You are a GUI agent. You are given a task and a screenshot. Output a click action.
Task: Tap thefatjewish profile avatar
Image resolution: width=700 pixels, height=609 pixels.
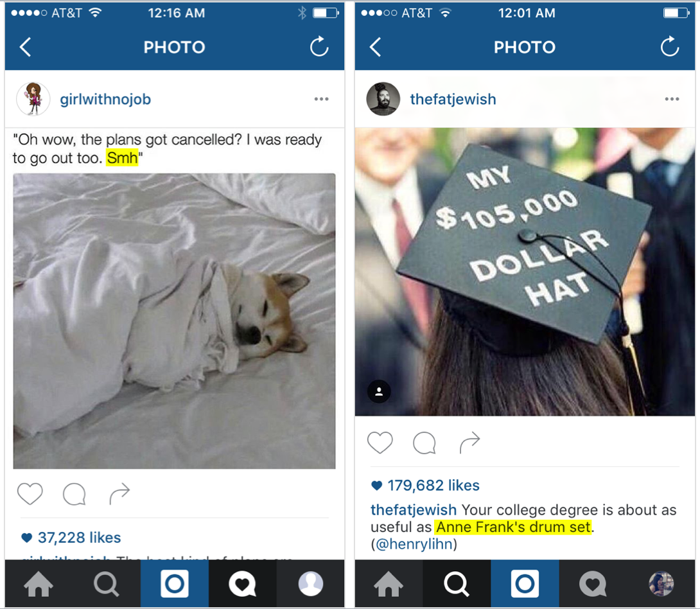point(383,99)
